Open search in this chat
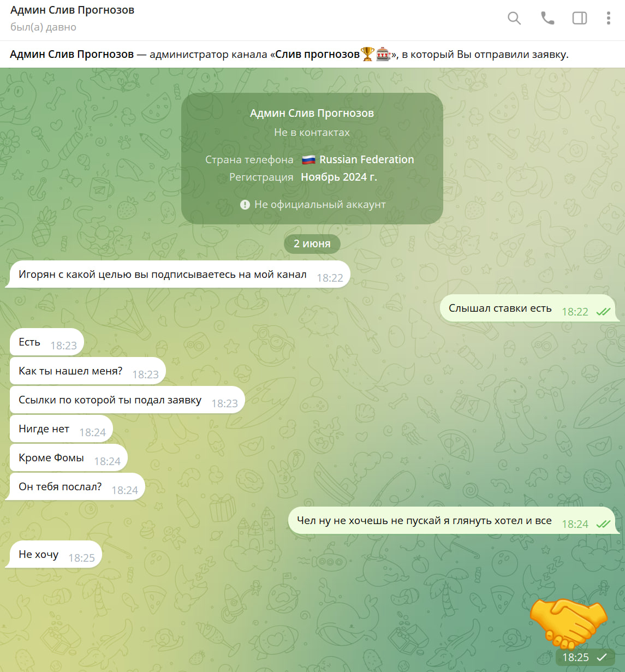Viewport: 625px width, 672px height. [514, 18]
